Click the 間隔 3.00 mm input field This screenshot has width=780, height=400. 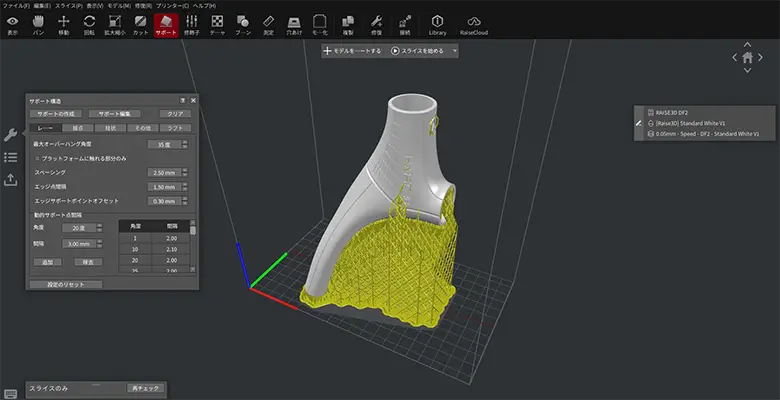click(x=78, y=243)
